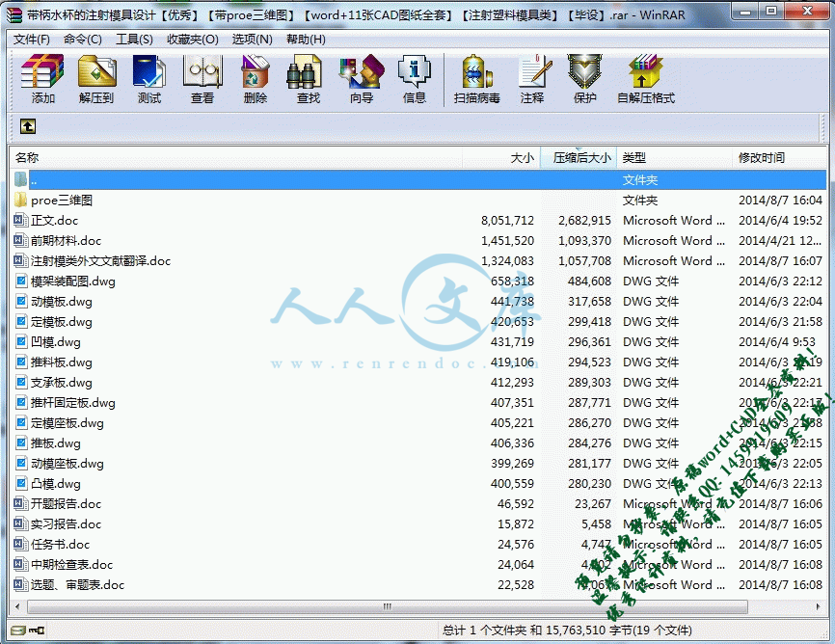Viewport: 835px width, 644px height.
Task: Open the 文件(F) menu
Action: (32, 39)
